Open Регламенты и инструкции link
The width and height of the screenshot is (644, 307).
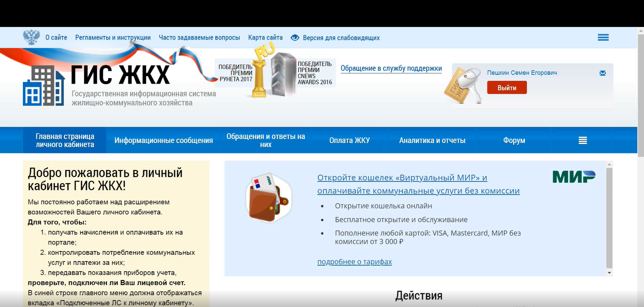[113, 37]
